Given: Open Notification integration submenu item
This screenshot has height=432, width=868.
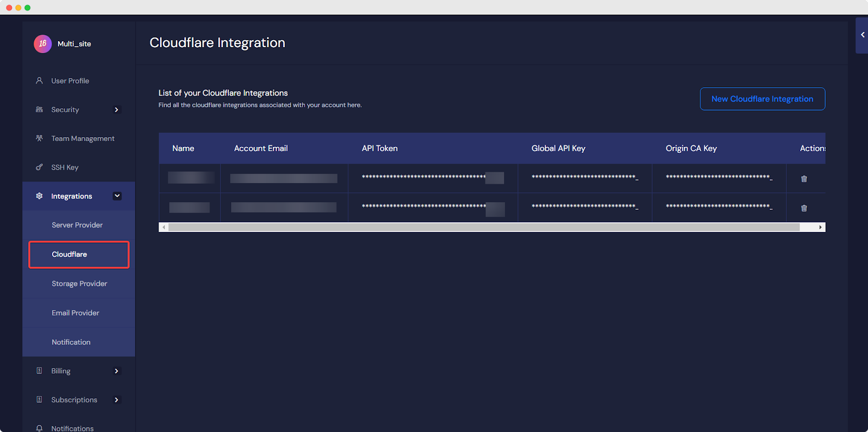Looking at the screenshot, I should click(x=79, y=342).
